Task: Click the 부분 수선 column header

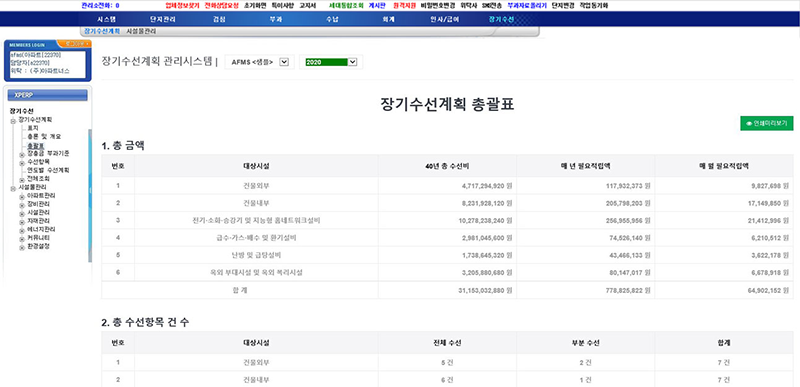Action: (x=585, y=343)
